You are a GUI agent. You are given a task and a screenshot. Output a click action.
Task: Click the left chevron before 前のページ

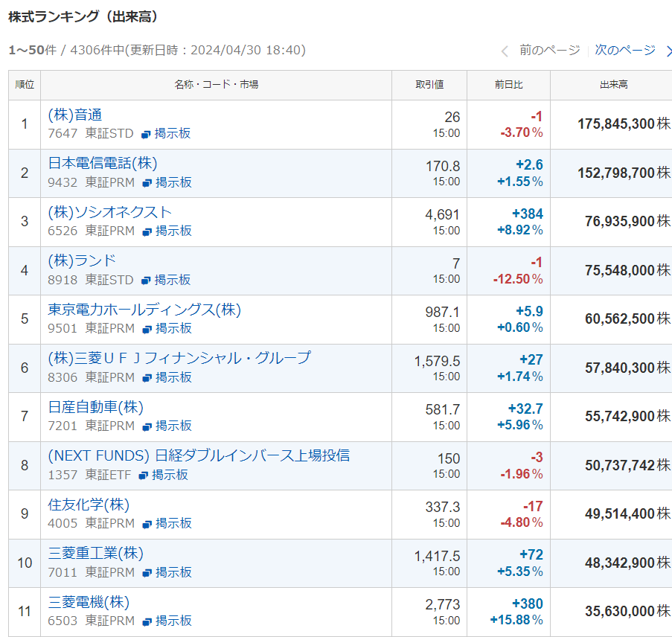[505, 51]
